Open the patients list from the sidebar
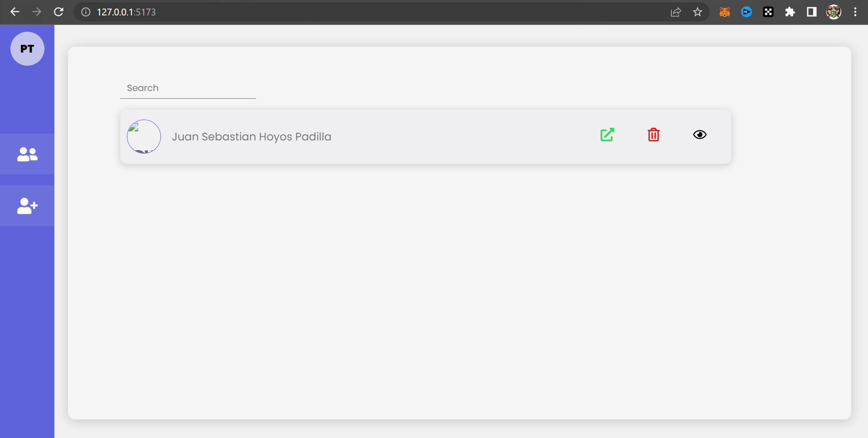This screenshot has width=868, height=438. pos(27,154)
